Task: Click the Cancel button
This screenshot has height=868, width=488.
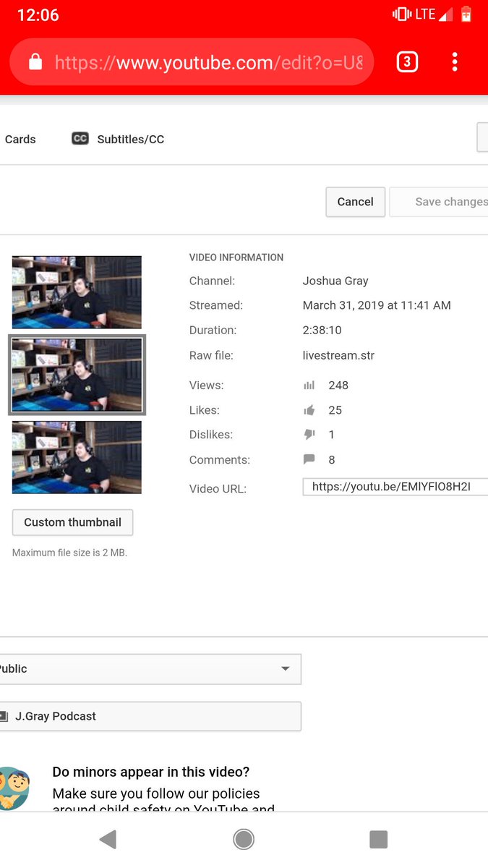Action: click(356, 202)
